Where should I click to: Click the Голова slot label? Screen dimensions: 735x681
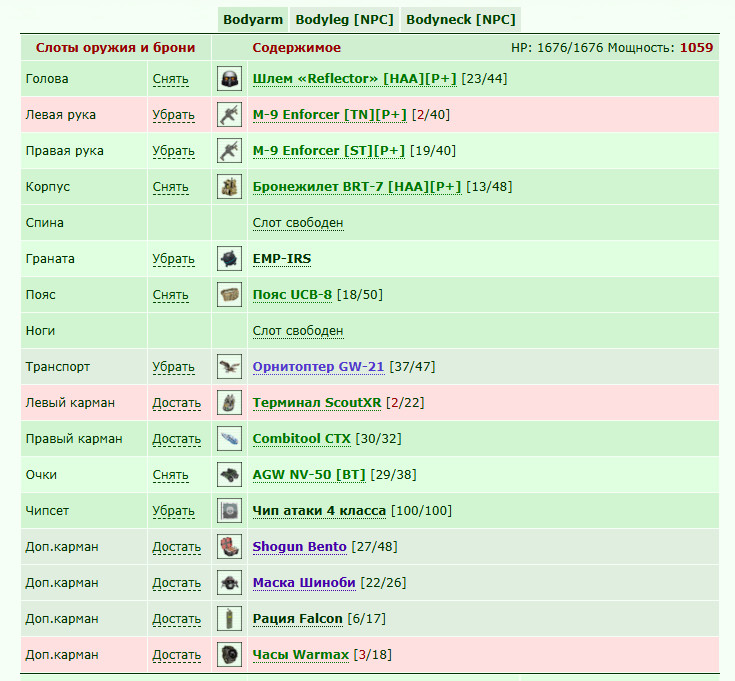tap(47, 79)
